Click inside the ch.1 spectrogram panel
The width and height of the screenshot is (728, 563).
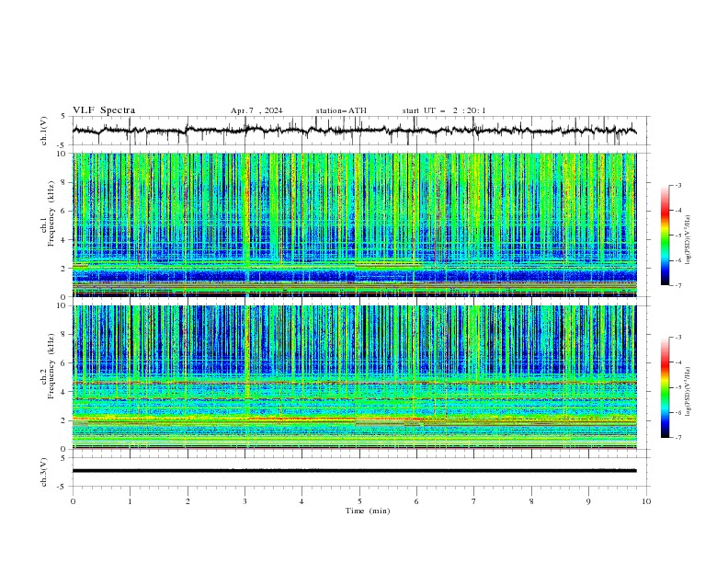tap(354, 224)
